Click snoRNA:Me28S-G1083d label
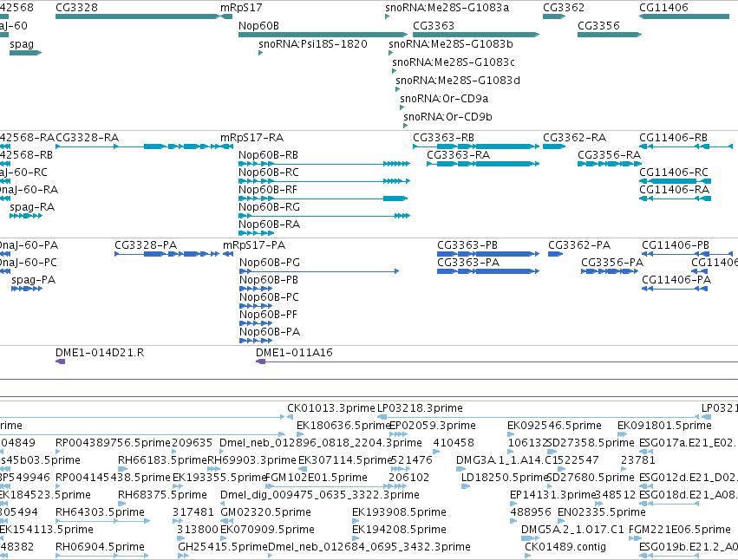 [x=458, y=80]
